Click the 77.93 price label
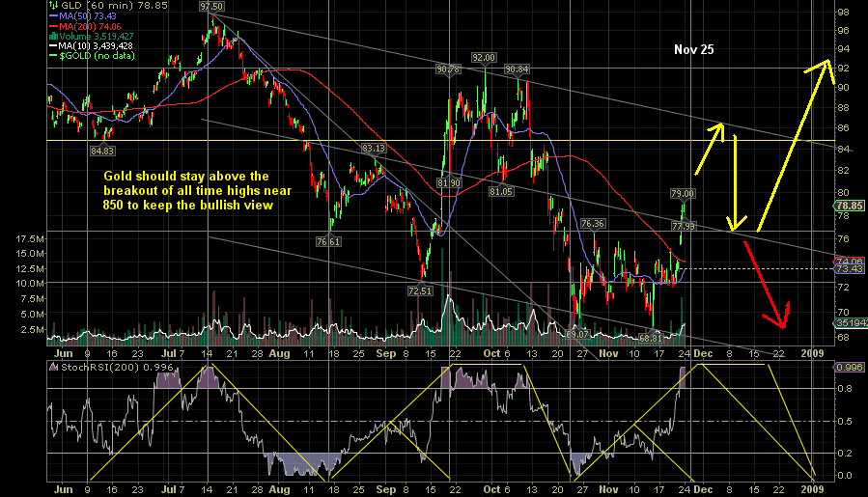Viewport: 868px width, 497px height. (684, 226)
